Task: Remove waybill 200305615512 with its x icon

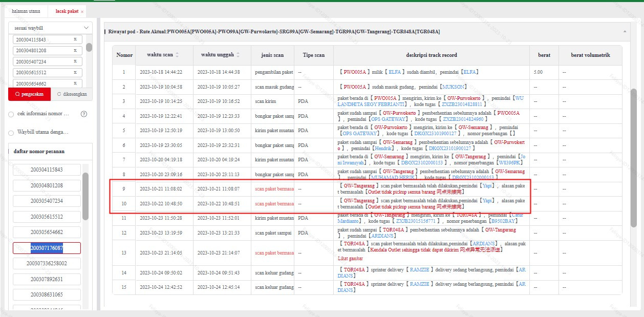Action: 75,72
